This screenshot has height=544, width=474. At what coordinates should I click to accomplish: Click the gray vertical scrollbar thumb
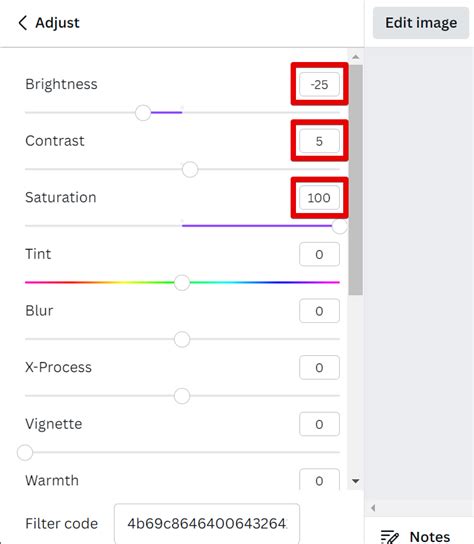pyautogui.click(x=355, y=179)
